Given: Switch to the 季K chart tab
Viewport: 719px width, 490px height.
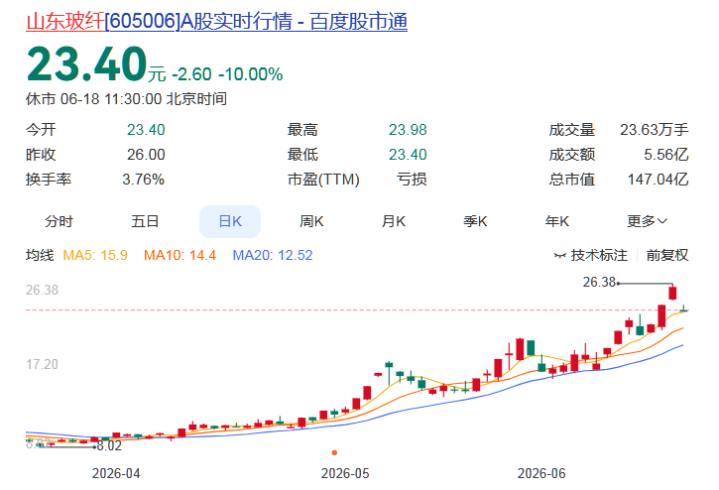Looking at the screenshot, I should 475,221.
